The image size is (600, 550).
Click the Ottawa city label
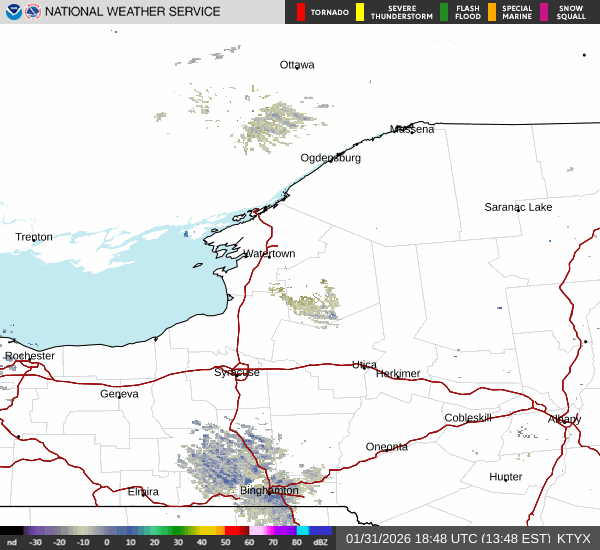click(x=297, y=65)
